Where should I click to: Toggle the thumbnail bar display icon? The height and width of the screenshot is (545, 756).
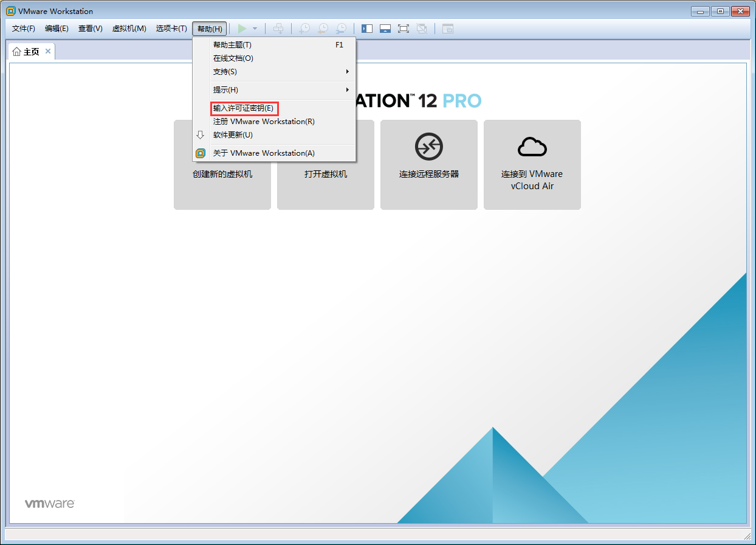tap(385, 28)
